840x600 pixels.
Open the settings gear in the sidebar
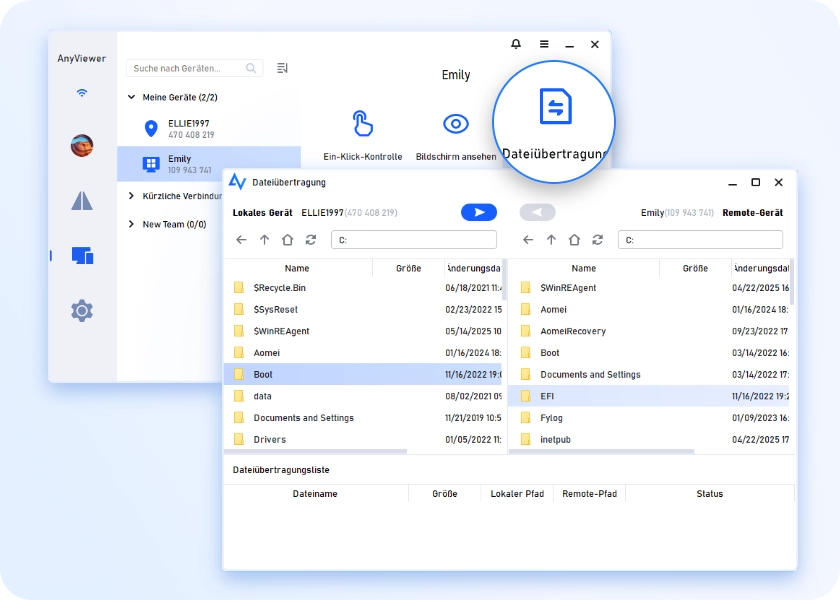point(82,311)
